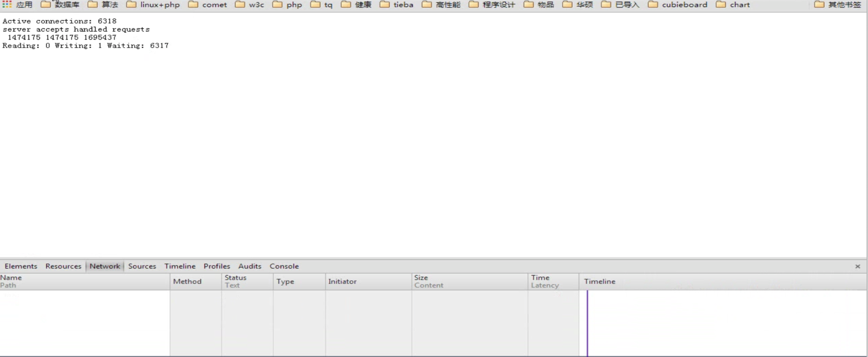Switch to the Sources tab
Viewport: 868px width, 357px height.
point(142,266)
